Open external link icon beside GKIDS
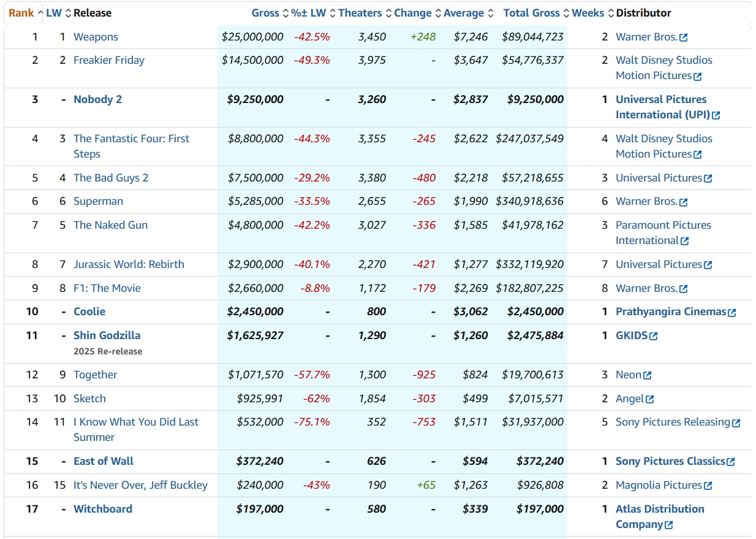 tap(654, 336)
